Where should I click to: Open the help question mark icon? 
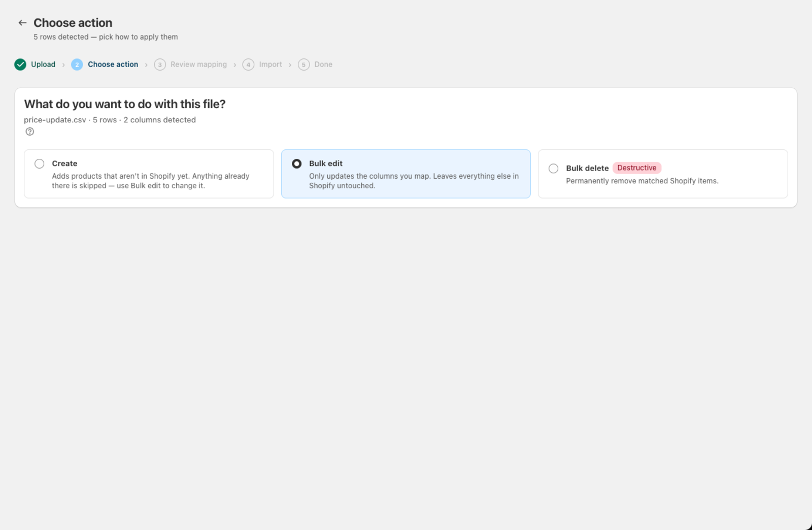30,131
